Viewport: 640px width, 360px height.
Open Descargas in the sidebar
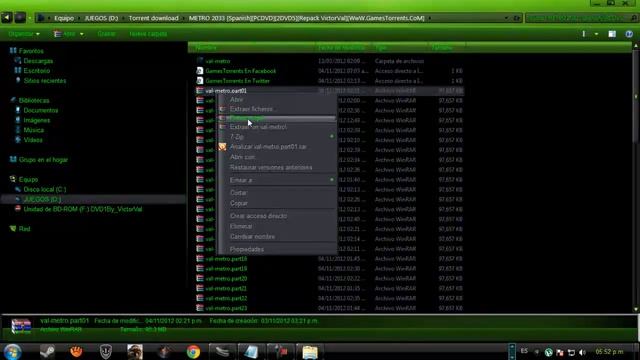(x=38, y=61)
